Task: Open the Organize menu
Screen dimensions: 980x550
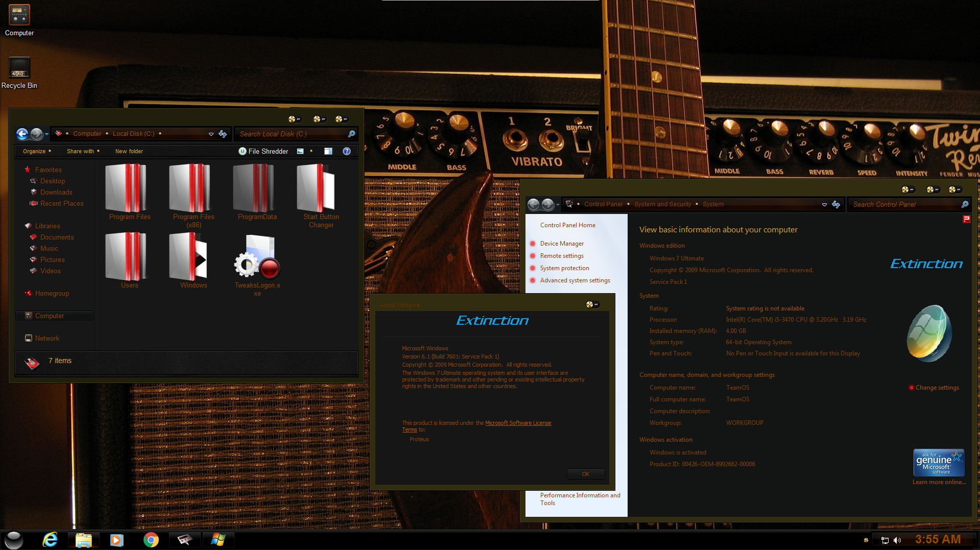Action: [37, 151]
